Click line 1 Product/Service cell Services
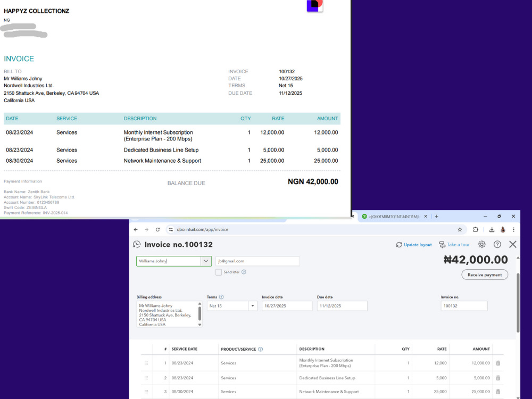This screenshot has width=532, height=399. [228, 363]
